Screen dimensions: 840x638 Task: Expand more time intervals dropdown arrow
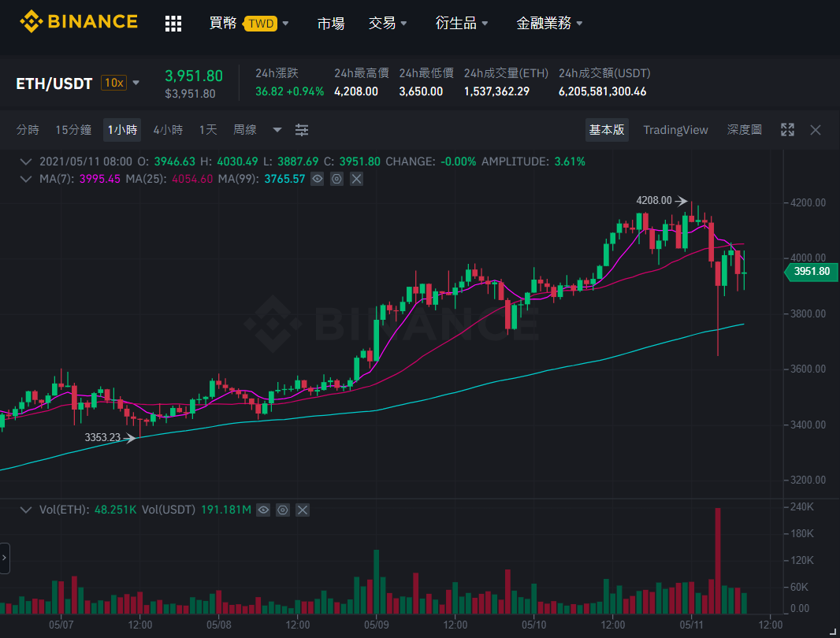pos(277,130)
